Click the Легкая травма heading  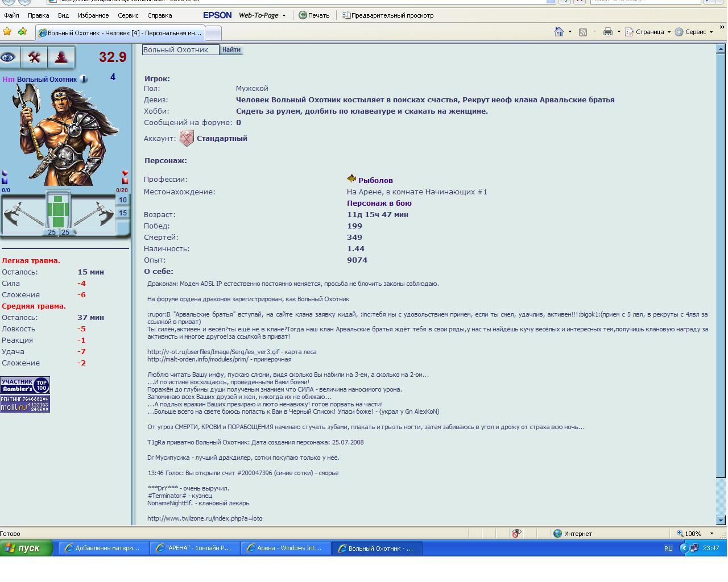click(31, 260)
